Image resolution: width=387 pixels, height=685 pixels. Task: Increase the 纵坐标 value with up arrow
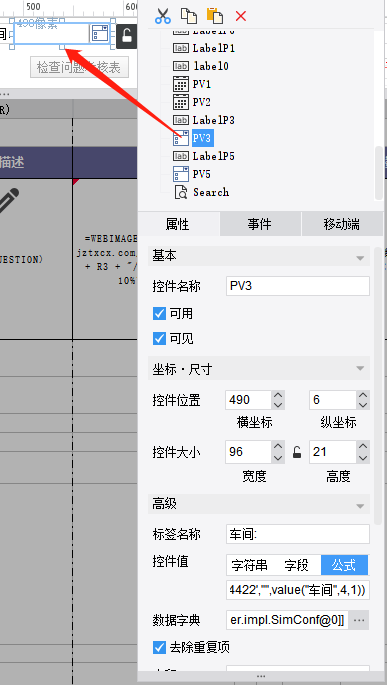(x=363, y=395)
